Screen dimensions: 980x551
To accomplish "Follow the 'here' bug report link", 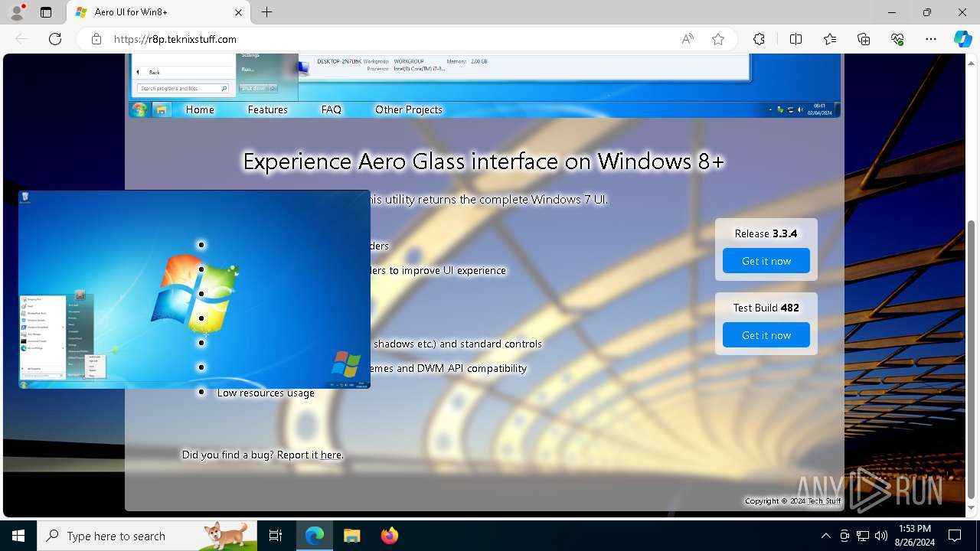I will pos(331,455).
